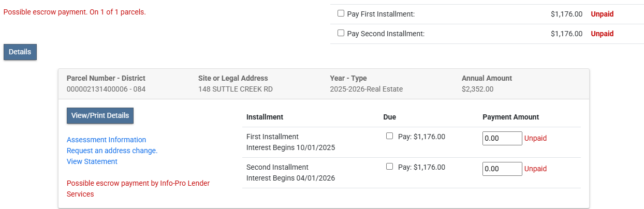Click the 2025-2026-Real Estate year type value
This screenshot has height=209, width=644.
click(x=366, y=89)
